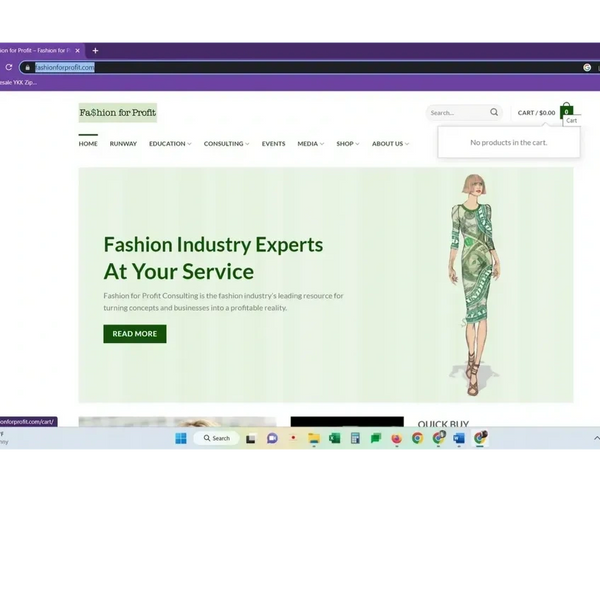Click 'No products in the cart.' text
The width and height of the screenshot is (600, 600).
[x=509, y=142]
